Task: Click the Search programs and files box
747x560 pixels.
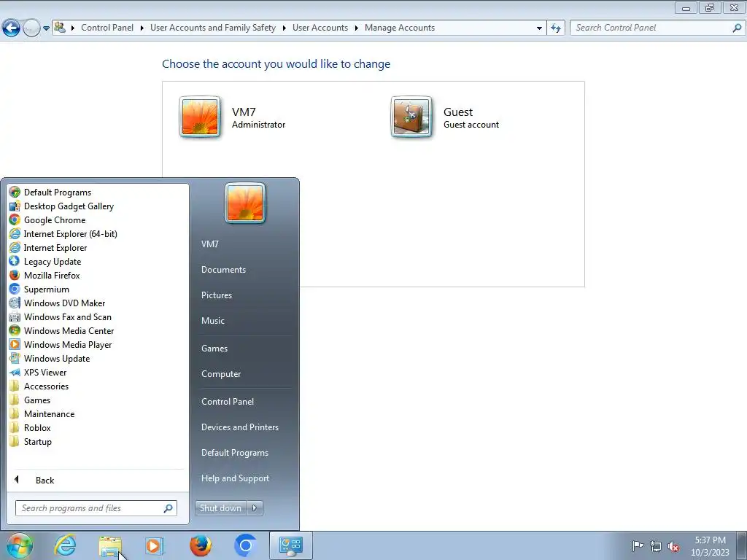Action: pyautogui.click(x=96, y=508)
